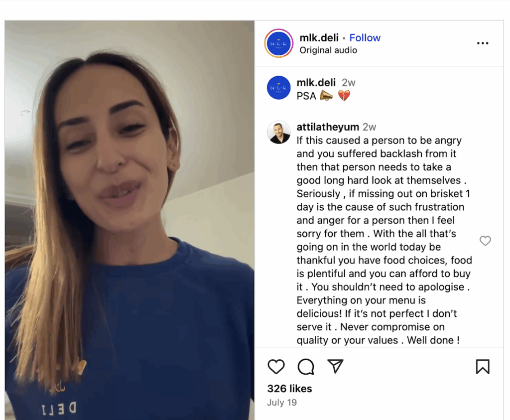Viewport: 510px width, 420px height.
Task: Open Original audio link
Action: point(328,50)
